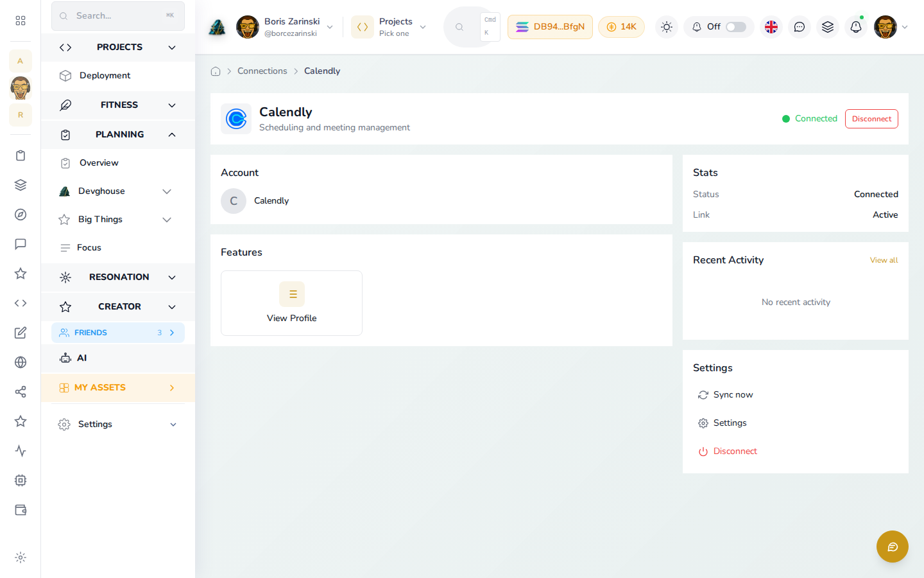Click View all in Recent Activity
Image resolution: width=924 pixels, height=578 pixels.
(x=884, y=260)
